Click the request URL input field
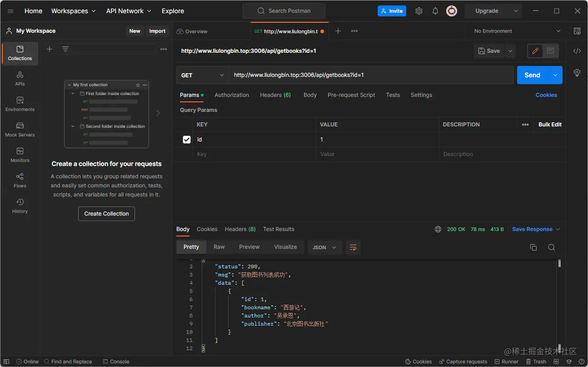This screenshot has height=367, width=588. [x=371, y=75]
